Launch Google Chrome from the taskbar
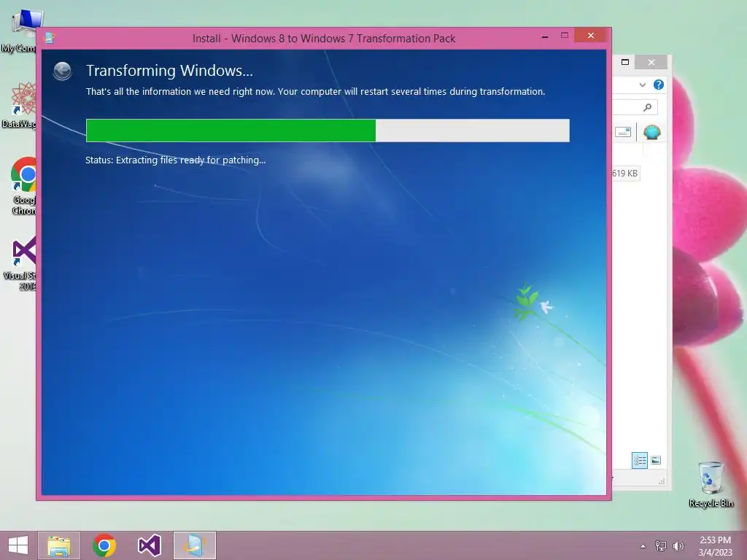The image size is (747, 560). (x=104, y=545)
